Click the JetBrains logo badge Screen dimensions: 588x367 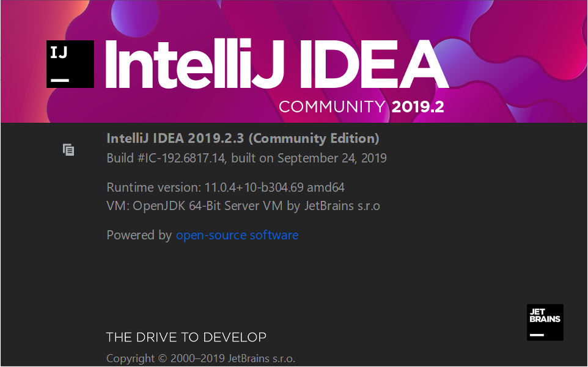click(545, 322)
